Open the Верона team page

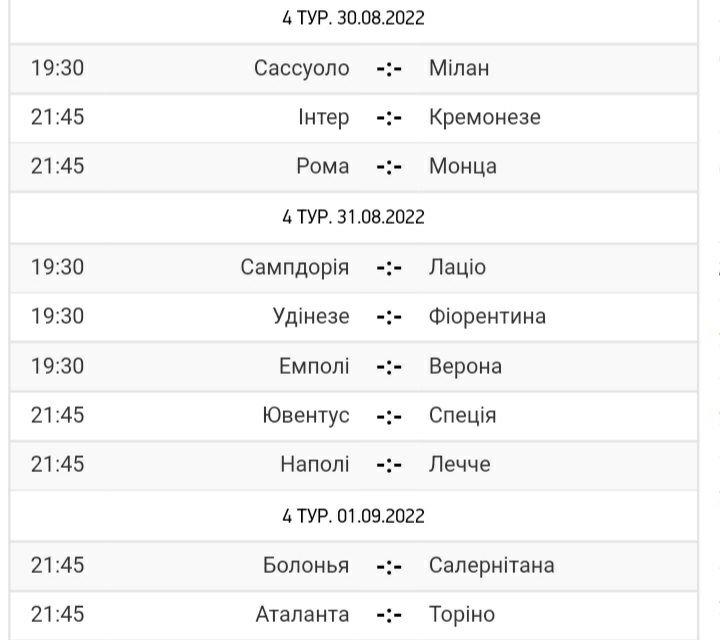click(x=465, y=365)
